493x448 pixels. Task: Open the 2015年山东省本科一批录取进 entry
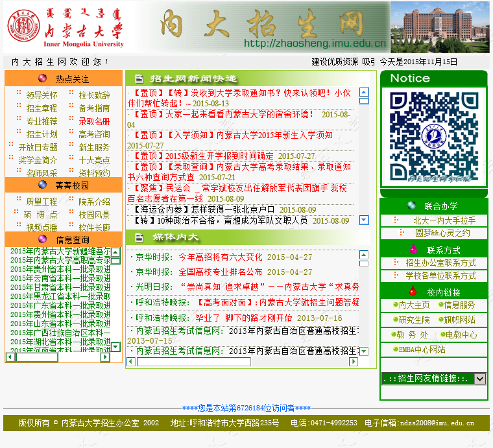point(60,324)
